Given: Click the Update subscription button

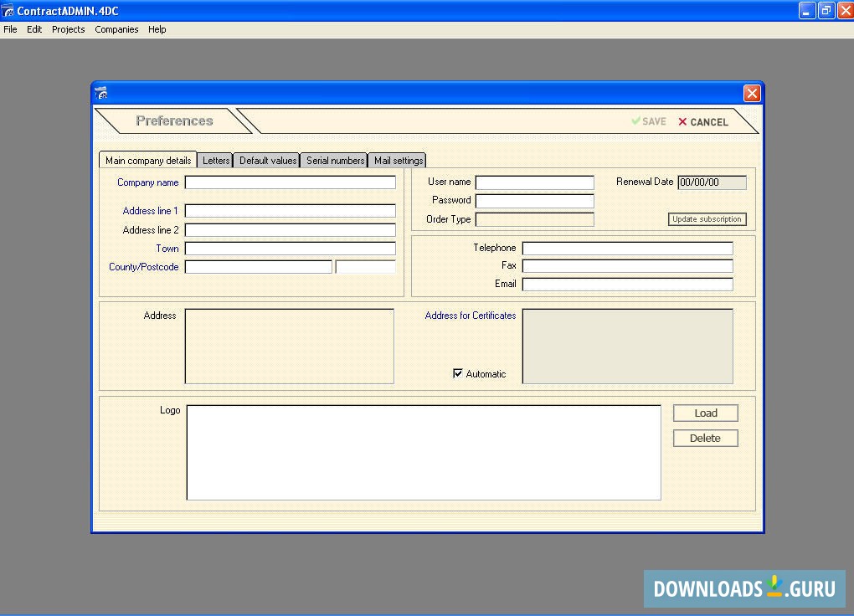Looking at the screenshot, I should point(707,219).
